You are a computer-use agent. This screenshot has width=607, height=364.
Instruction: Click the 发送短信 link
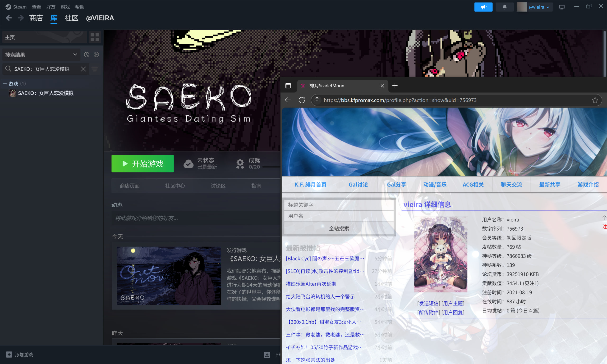[428, 303]
